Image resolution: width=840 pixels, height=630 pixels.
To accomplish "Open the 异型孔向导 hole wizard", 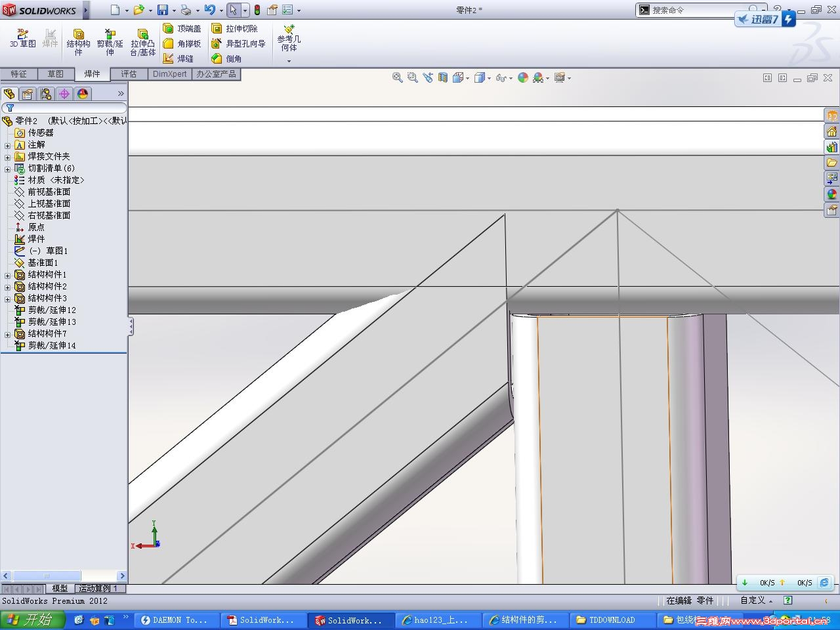I will point(238,43).
